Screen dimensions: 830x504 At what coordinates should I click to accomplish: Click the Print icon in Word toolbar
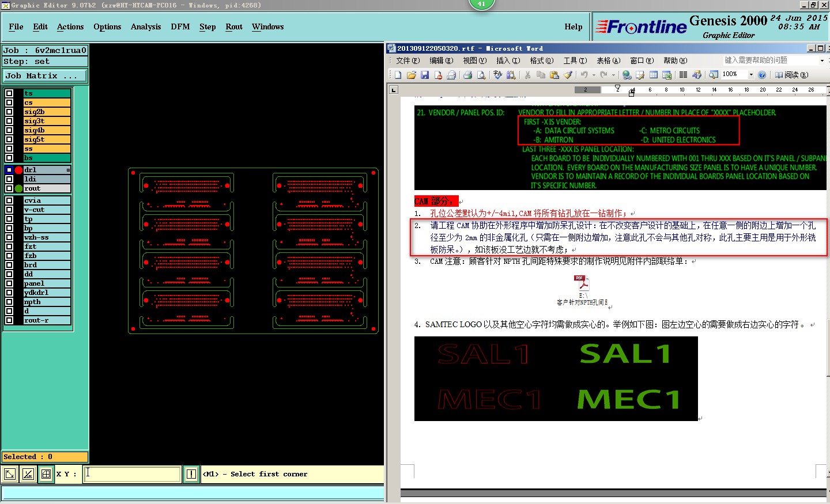tap(467, 75)
